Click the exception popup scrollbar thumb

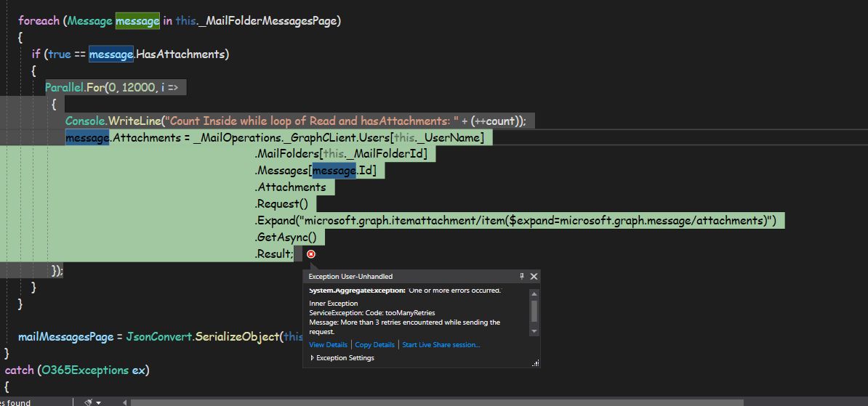pyautogui.click(x=534, y=311)
